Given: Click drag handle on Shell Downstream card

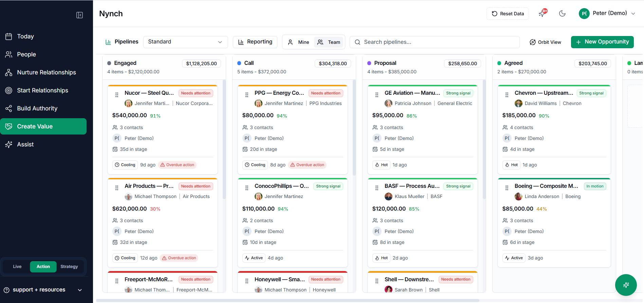Looking at the screenshot, I should [377, 281].
